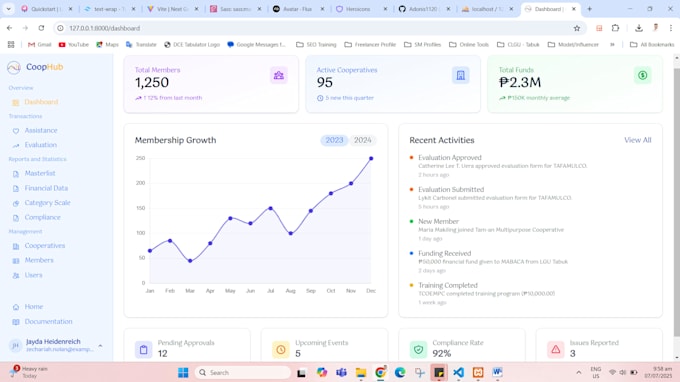Open the Gmail bookmark

pyautogui.click(x=39, y=44)
